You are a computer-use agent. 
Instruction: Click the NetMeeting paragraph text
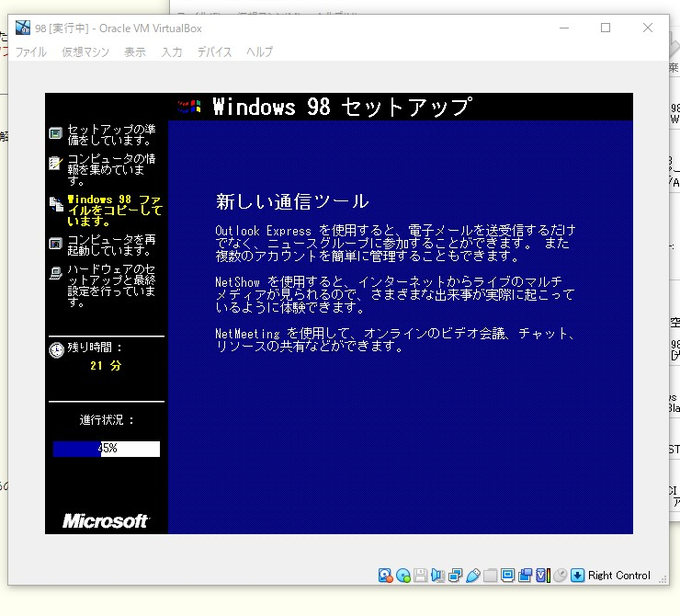[395, 340]
